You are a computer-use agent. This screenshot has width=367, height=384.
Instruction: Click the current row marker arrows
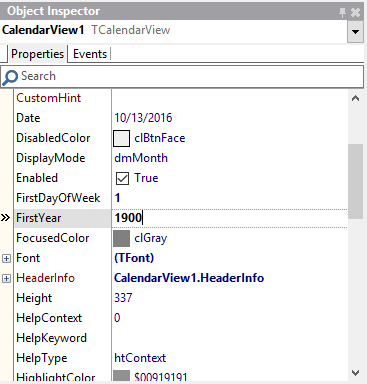(x=5, y=218)
